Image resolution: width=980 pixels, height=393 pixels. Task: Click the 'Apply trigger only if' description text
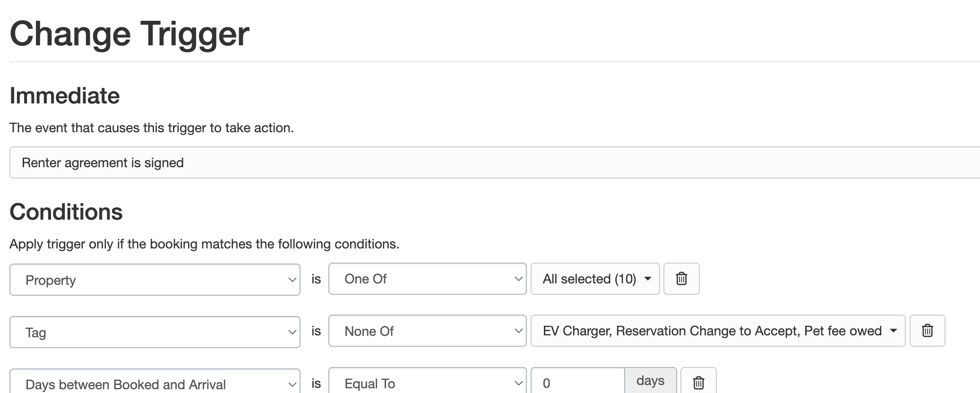click(x=204, y=244)
